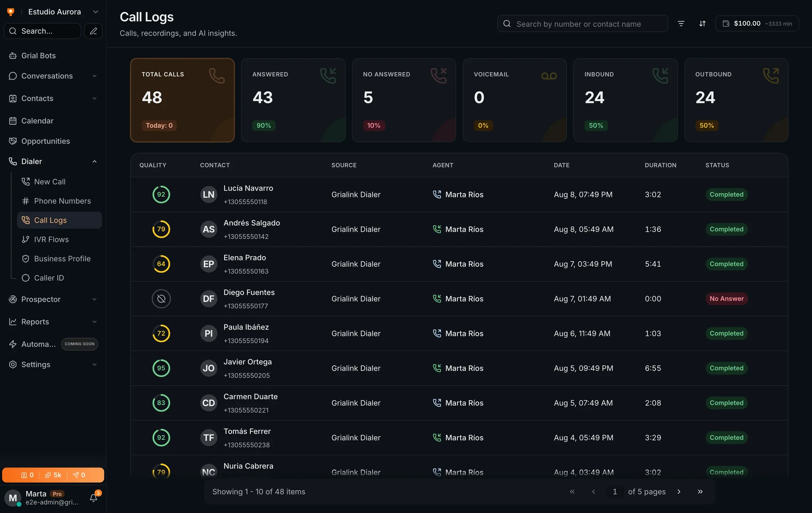Click the Completed status for Lucía Navarro
The width and height of the screenshot is (812, 513).
[x=727, y=195]
